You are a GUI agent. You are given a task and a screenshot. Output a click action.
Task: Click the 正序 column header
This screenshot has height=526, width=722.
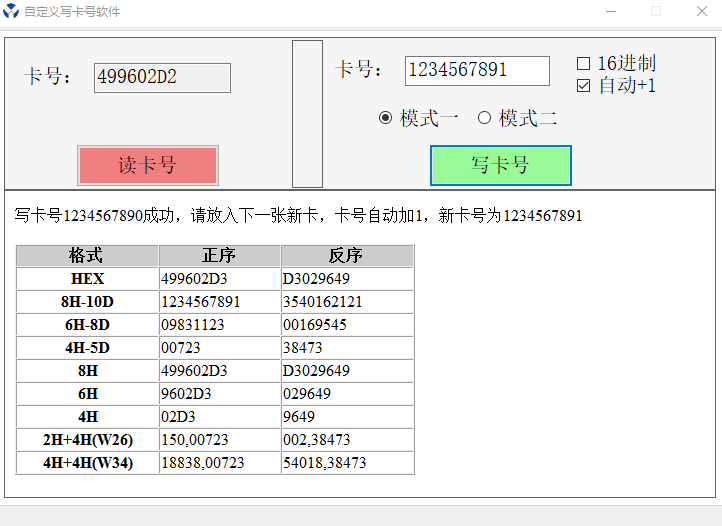tap(219, 256)
